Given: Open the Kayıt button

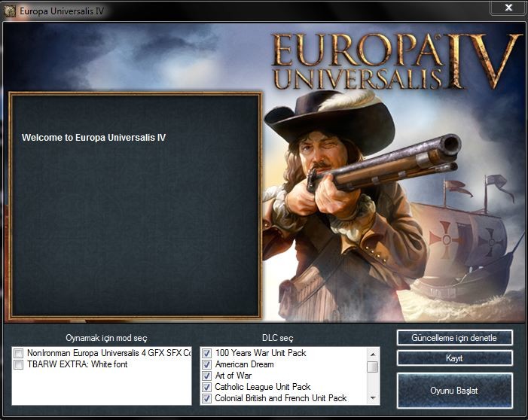Looking at the screenshot, I should [455, 358].
